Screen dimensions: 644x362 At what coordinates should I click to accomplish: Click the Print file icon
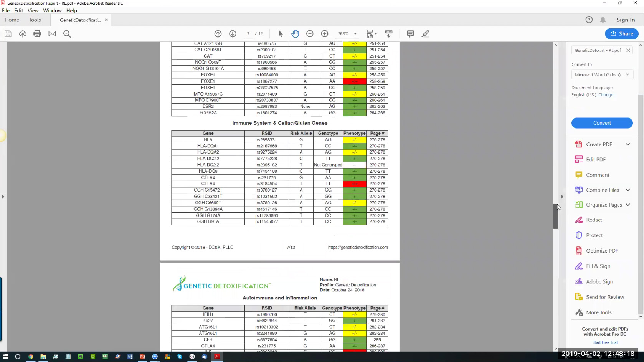click(x=37, y=34)
